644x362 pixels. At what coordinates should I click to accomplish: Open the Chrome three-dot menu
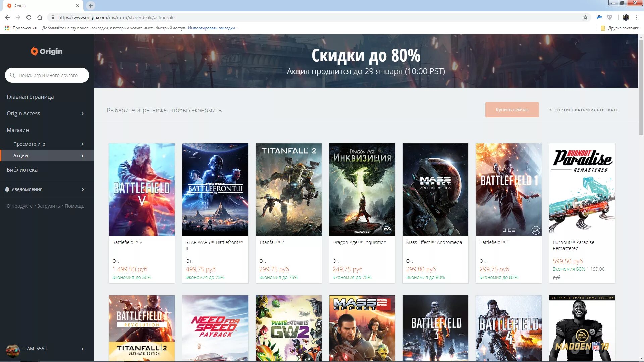pos(637,17)
